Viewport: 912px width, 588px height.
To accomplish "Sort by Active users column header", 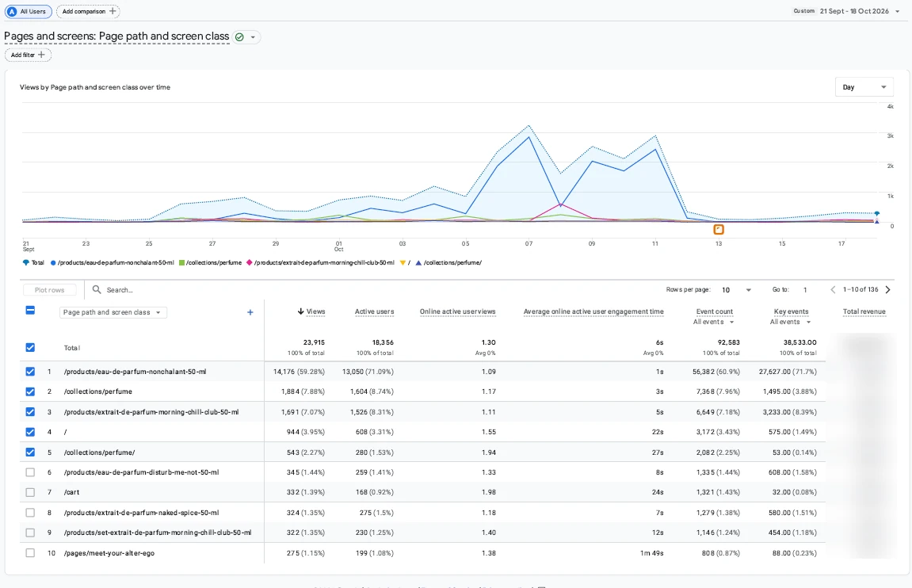I will (374, 311).
